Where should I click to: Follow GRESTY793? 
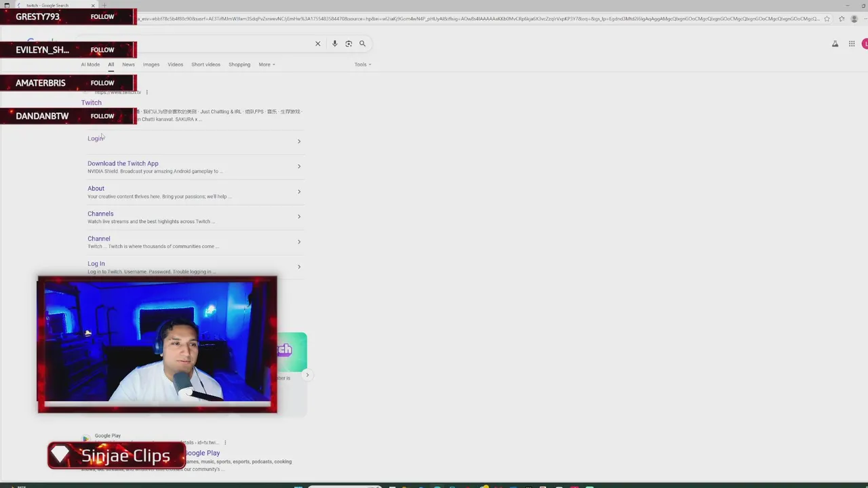point(102,17)
